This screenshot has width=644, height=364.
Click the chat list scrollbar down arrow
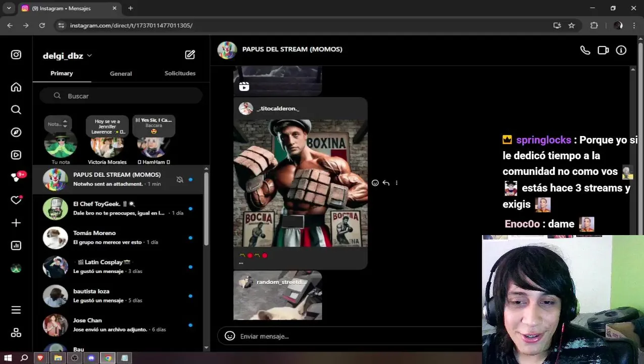pos(206,348)
